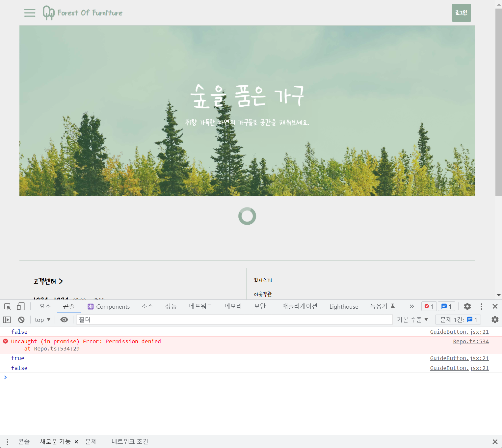
Task: Click the console prompt chevron
Action: (5, 377)
